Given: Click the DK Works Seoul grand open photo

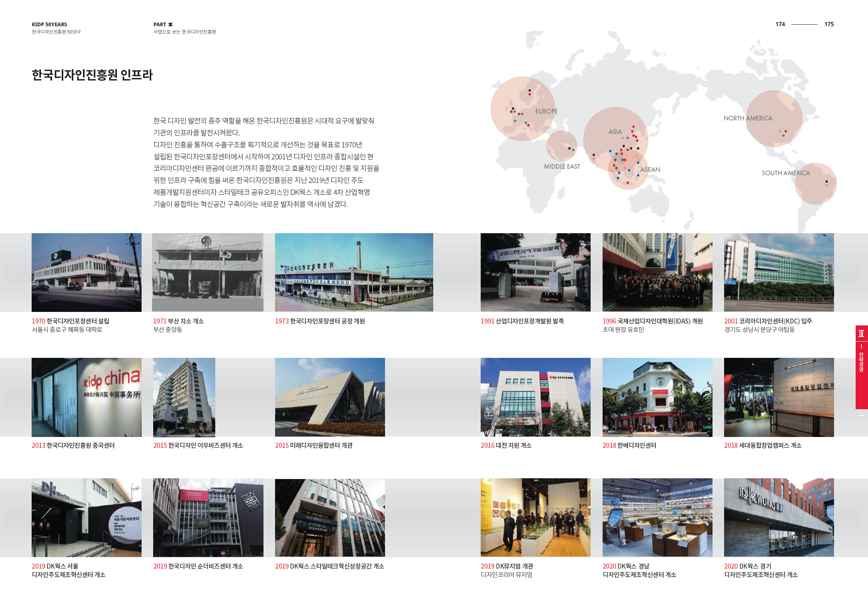Looking at the screenshot, I should (x=86, y=518).
